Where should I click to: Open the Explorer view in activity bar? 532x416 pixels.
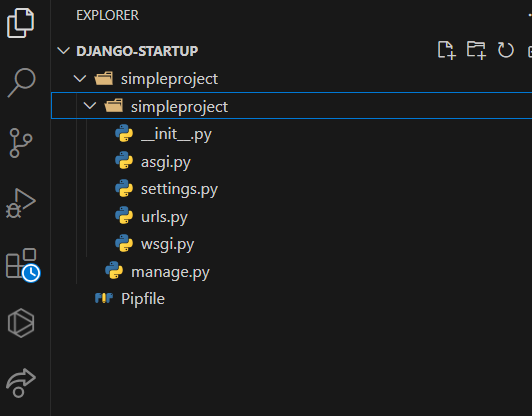[20, 23]
